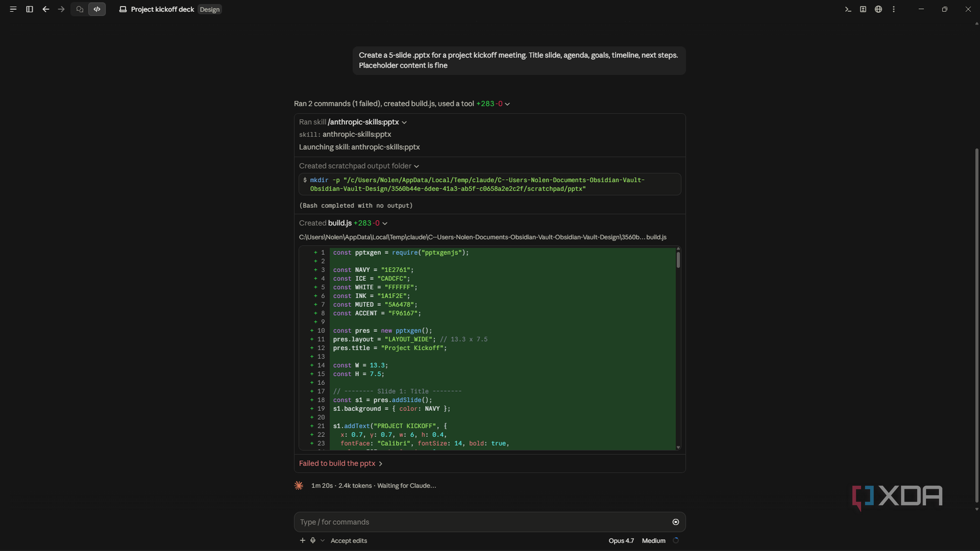This screenshot has height=551, width=980.
Task: Switch to chat mode icon
Action: click(x=80, y=9)
